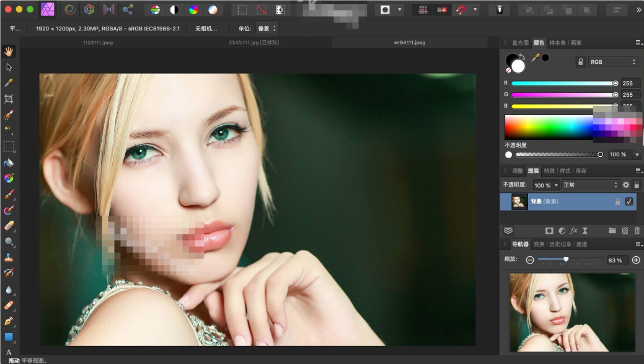Select the Blur Brush droplet tool
Viewport: 644px width, 364px height.
(9, 290)
